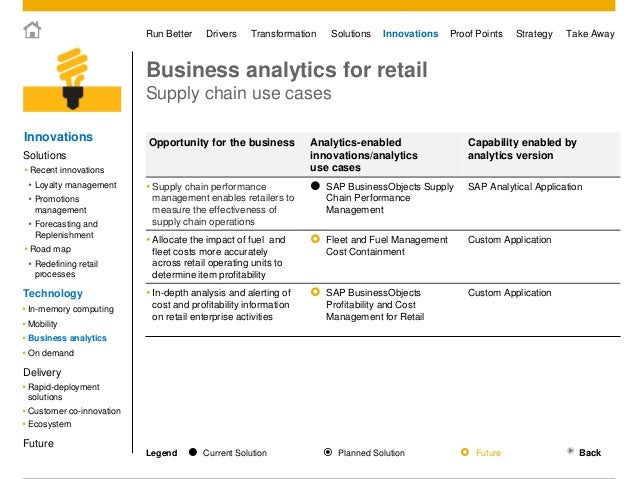Screen dimensions: 638x479
Task: Open Forecasting and Replenishment link
Action: [x=66, y=229]
